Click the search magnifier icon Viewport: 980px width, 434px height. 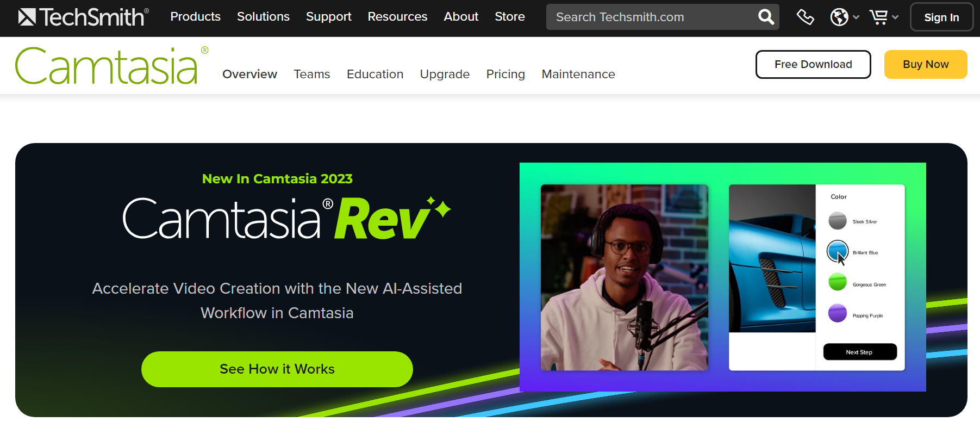pos(766,17)
